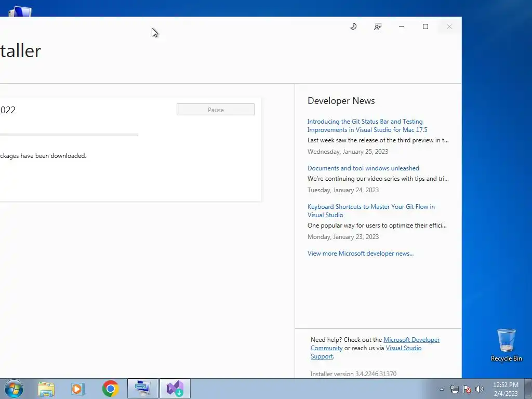This screenshot has height=399, width=532.
Task: Open the network status tray icon
Action: (x=454, y=389)
